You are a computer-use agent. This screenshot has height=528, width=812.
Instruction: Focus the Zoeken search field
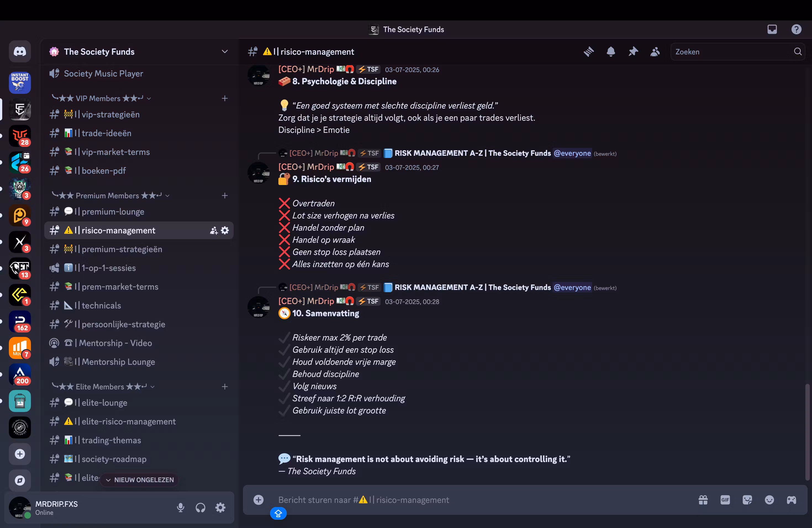point(738,52)
